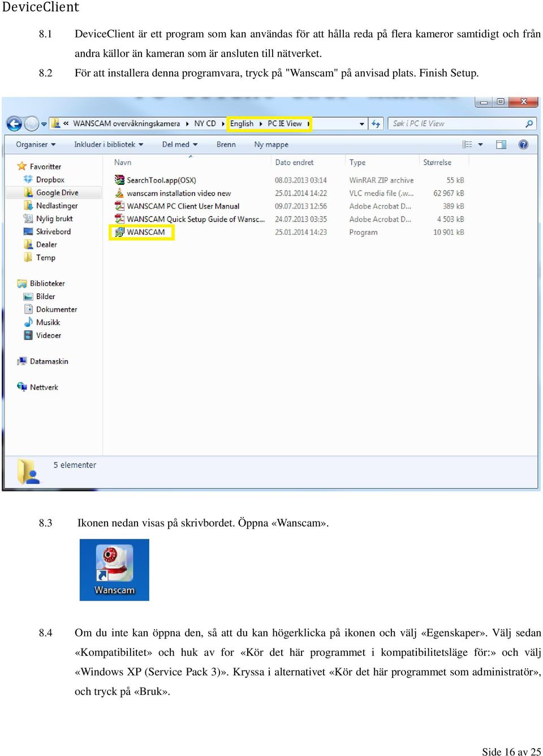Open the recent locations dropdown beside navigation arrows

44,124
